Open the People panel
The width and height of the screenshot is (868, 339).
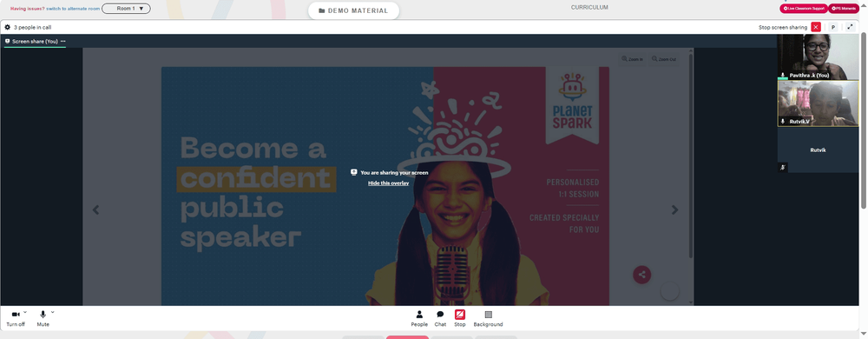[419, 318]
